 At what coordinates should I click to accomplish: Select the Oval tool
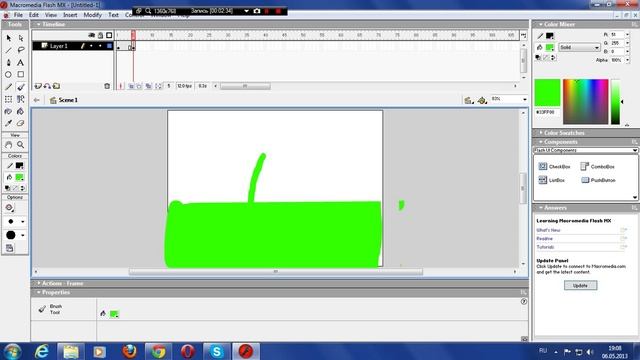9,75
